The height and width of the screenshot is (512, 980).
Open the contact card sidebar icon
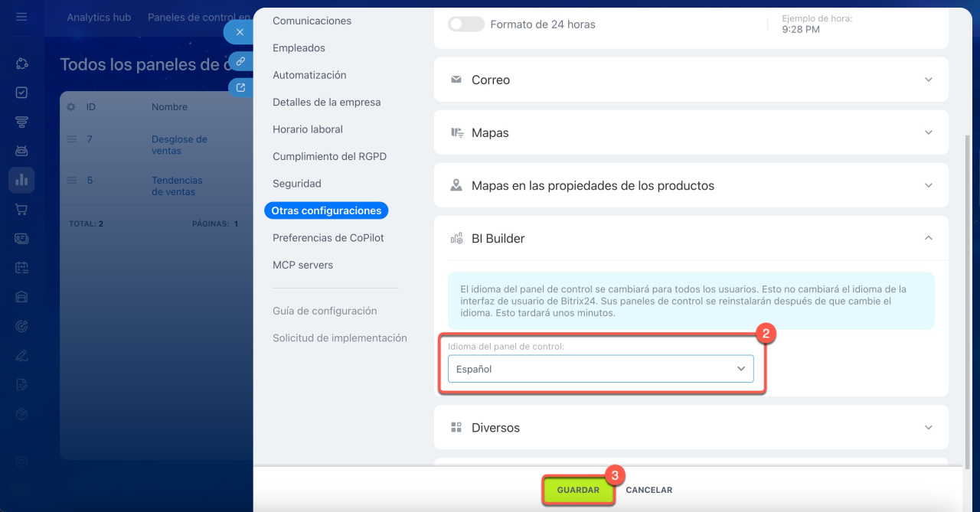21,238
